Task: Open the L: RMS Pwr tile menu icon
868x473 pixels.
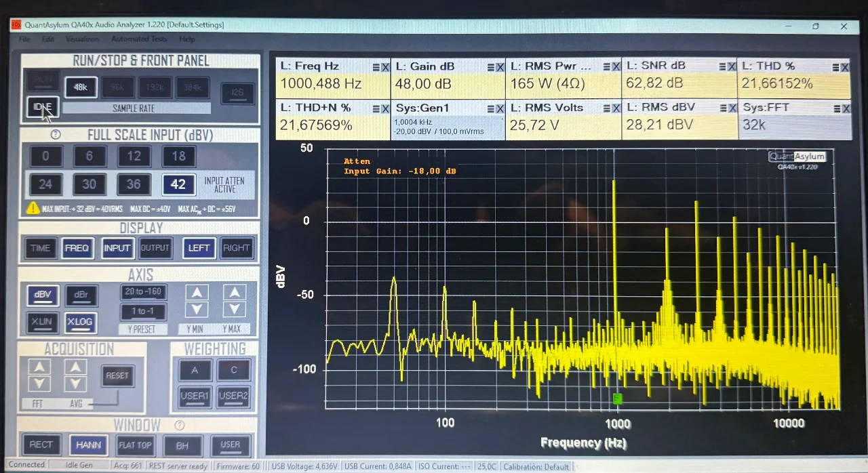Action: 606,67
